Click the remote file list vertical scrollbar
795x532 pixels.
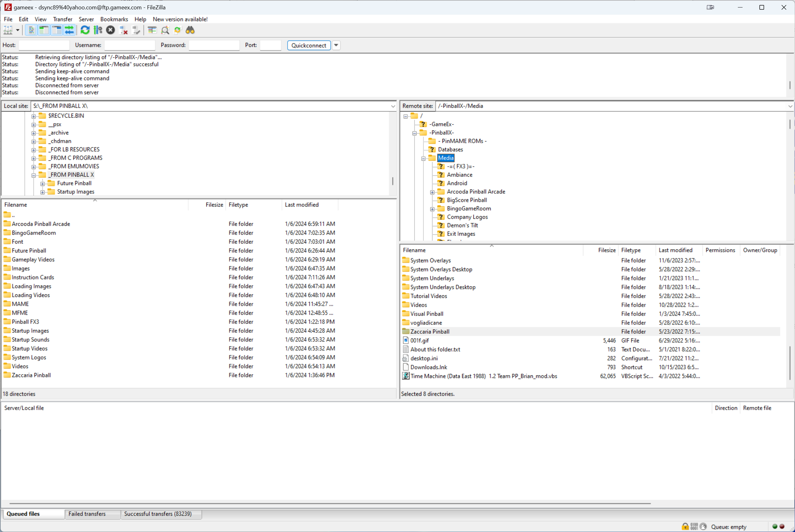point(790,363)
